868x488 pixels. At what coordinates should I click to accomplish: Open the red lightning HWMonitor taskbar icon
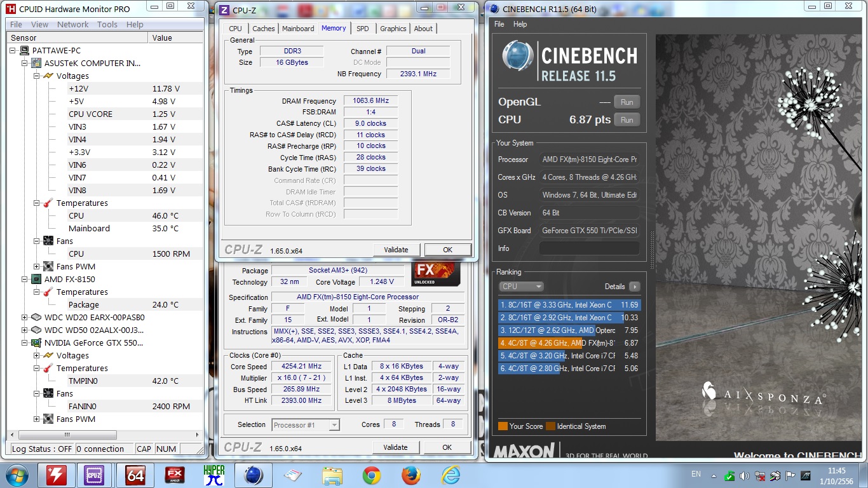[x=56, y=475]
